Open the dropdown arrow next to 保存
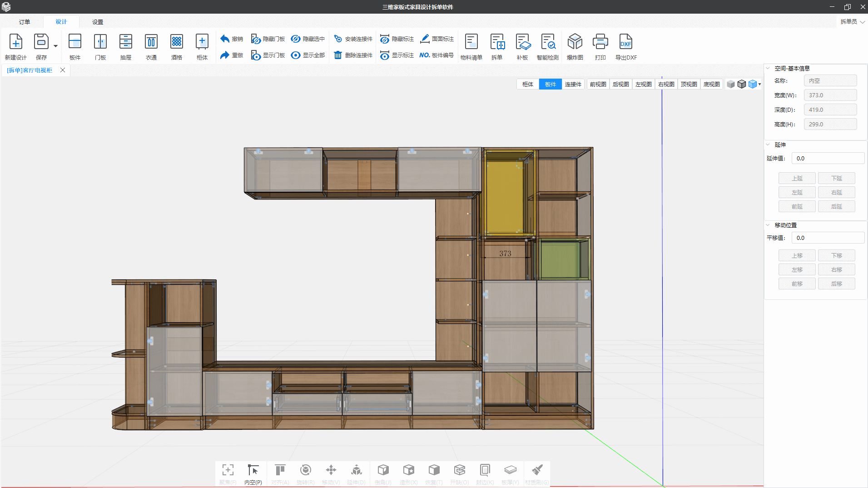The image size is (868, 488). [x=55, y=46]
